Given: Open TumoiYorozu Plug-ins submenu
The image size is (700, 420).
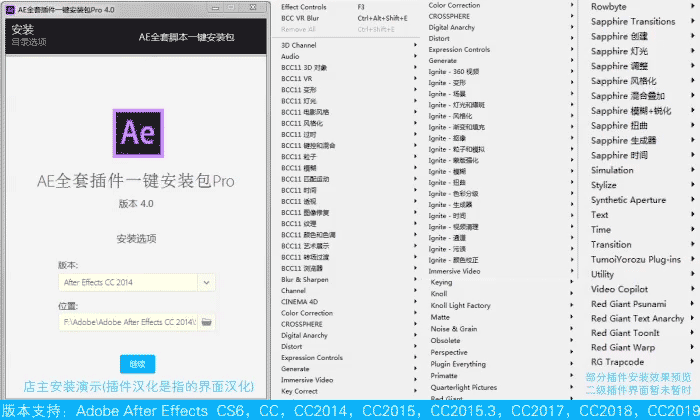Looking at the screenshot, I should [x=636, y=259].
